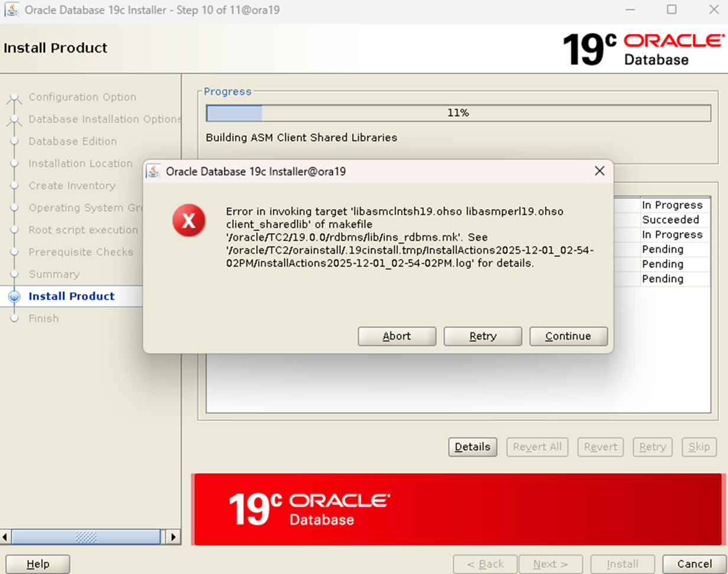Click the Details button
Screen dimensions: 728x574
472,447
